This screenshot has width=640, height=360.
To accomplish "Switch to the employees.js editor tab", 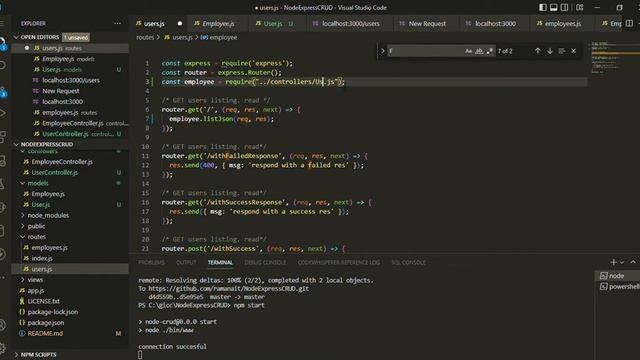I will click(562, 24).
